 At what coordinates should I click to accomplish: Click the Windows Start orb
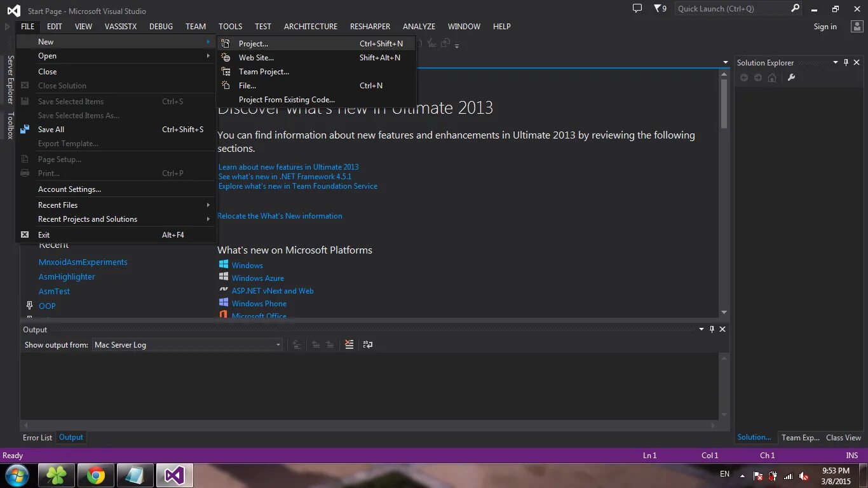[x=17, y=475]
